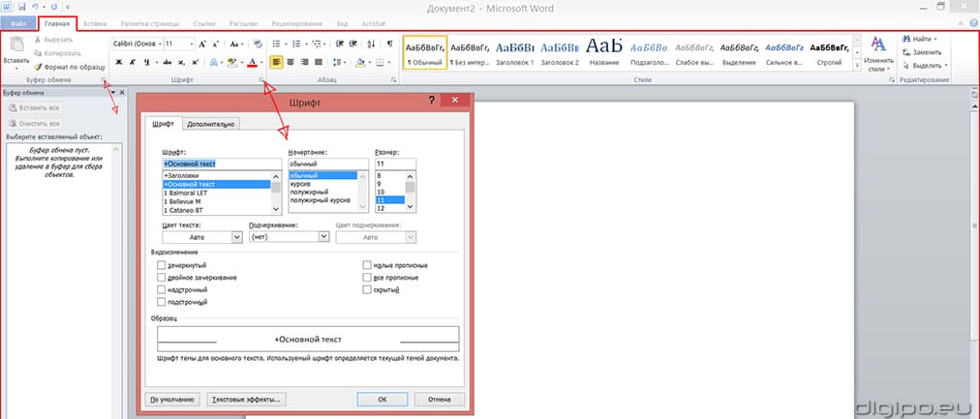
Task: Click the Bold (Ж) formatting icon
Action: 119,62
